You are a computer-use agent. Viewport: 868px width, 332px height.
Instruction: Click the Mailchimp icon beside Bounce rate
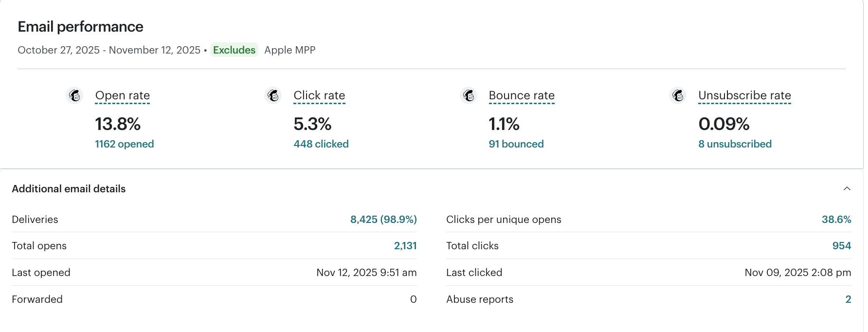point(469,95)
